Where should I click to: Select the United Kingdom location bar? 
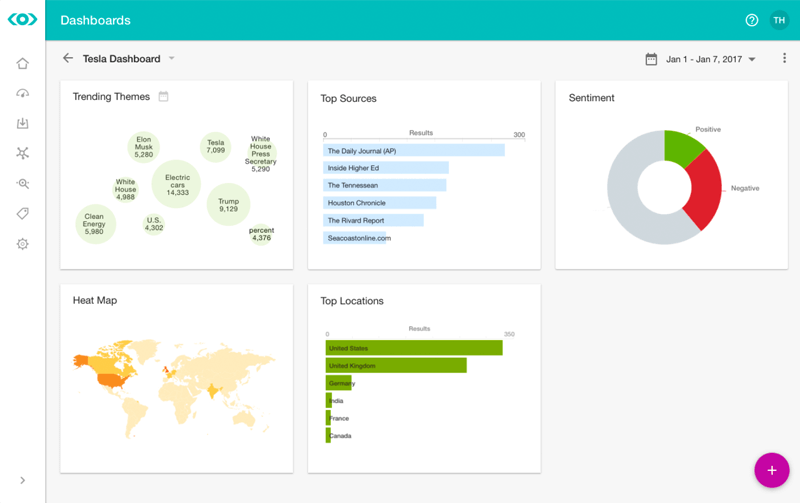[x=396, y=365]
